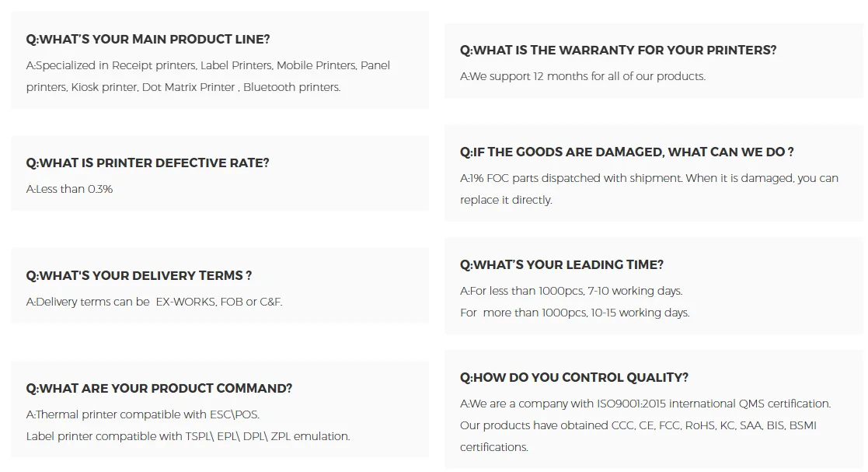The width and height of the screenshot is (868, 472).
Task: Select the 'Less than 0.3%' answer text
Action: (x=69, y=190)
